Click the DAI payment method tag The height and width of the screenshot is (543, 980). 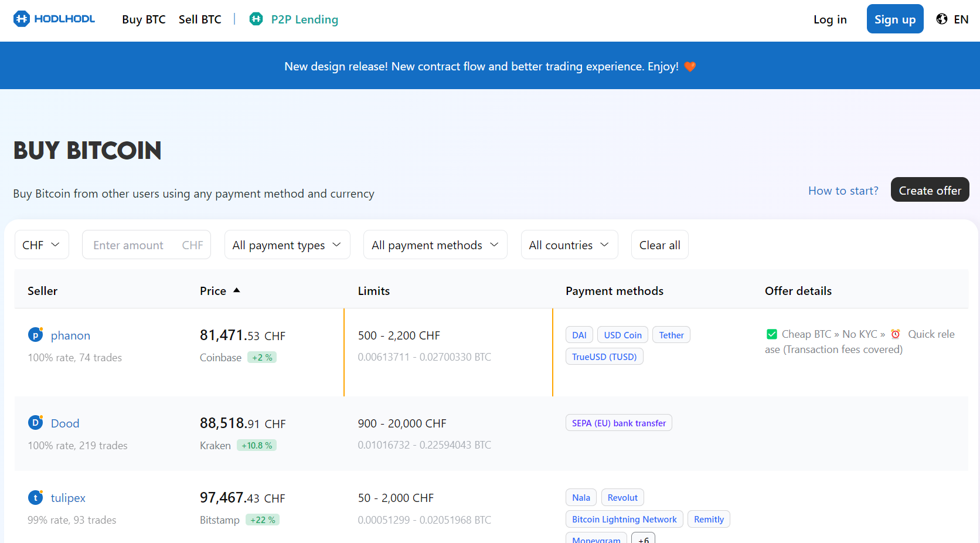point(579,335)
